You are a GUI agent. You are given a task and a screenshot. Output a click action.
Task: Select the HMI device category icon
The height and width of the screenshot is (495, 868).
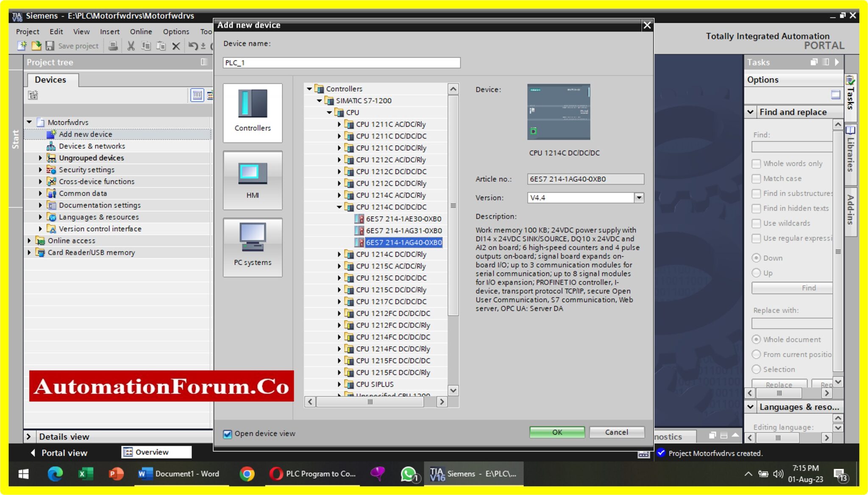[252, 180]
